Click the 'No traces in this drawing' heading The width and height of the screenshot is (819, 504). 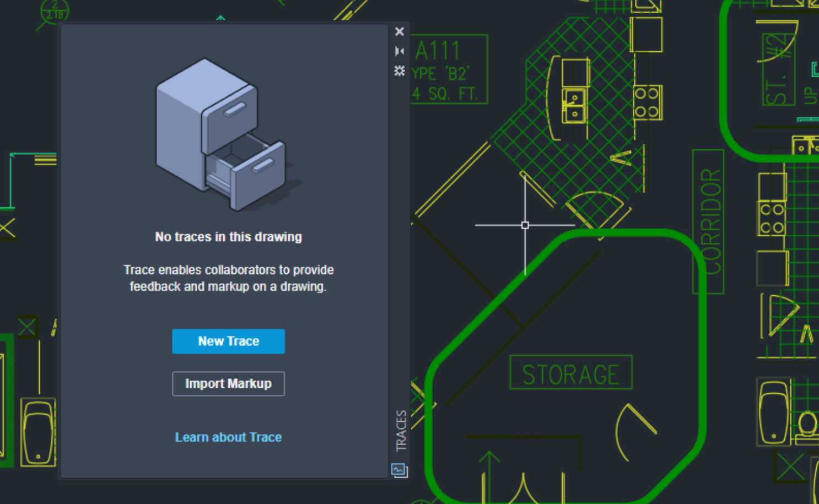[x=228, y=237]
